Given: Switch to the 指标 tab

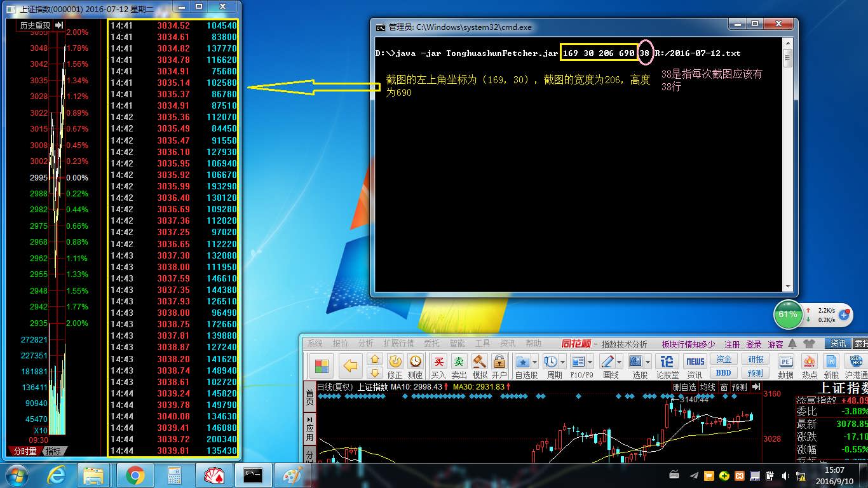Looking at the screenshot, I should [54, 451].
